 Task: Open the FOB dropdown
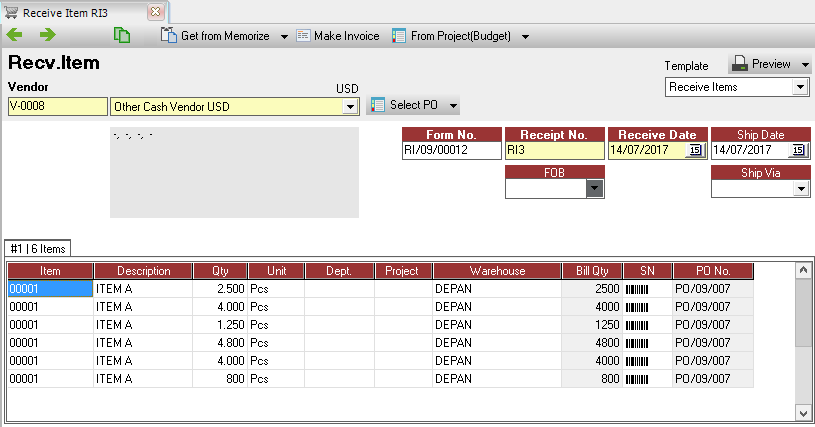pyautogui.click(x=595, y=188)
